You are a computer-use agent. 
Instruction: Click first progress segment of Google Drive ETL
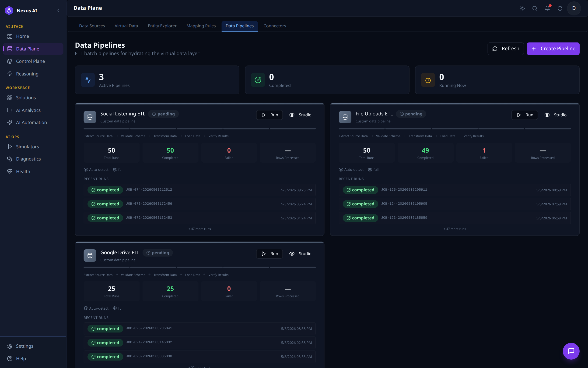pos(106,267)
